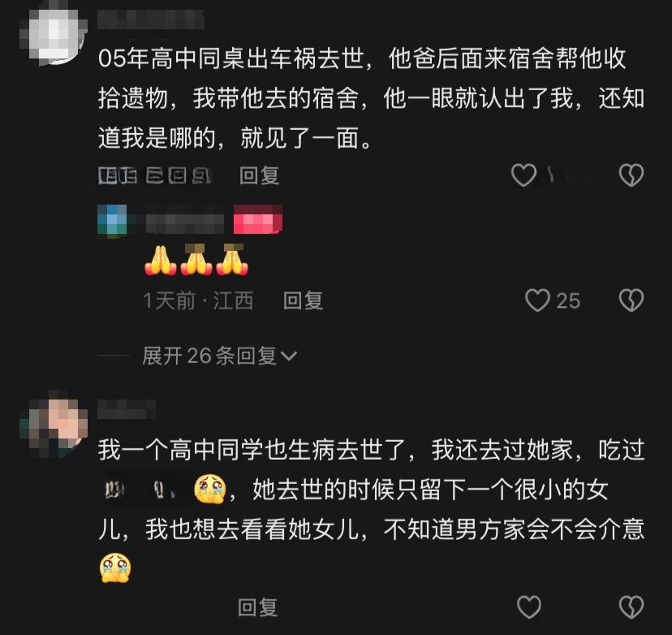Tap the 05年高中同桌出车祸 comment text
This screenshot has height=635, width=672.
tap(371, 98)
